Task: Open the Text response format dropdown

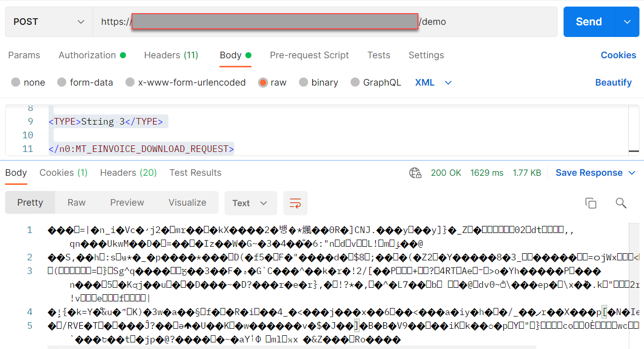Action: [x=250, y=203]
